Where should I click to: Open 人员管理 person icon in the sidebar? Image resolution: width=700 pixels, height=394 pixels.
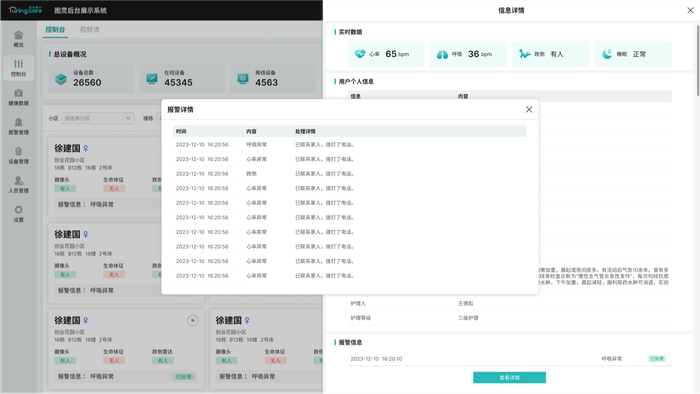(18, 180)
